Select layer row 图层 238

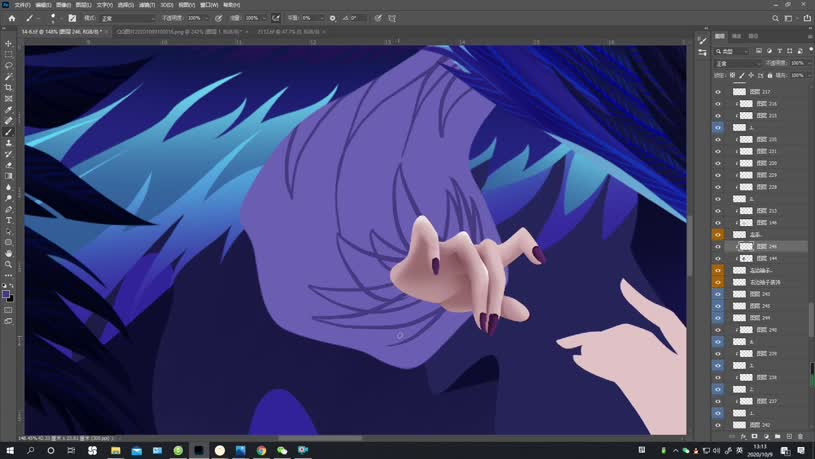pos(768,377)
